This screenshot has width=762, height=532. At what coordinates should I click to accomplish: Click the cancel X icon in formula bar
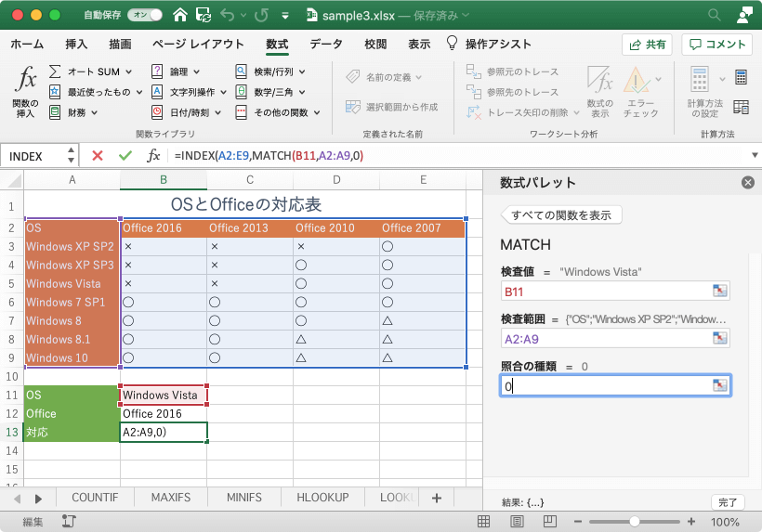(x=98, y=156)
